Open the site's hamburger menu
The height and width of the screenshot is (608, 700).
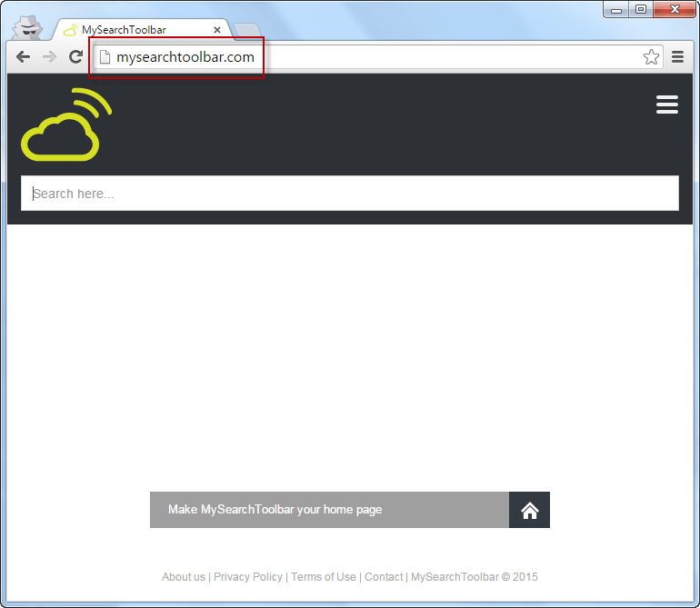point(667,105)
